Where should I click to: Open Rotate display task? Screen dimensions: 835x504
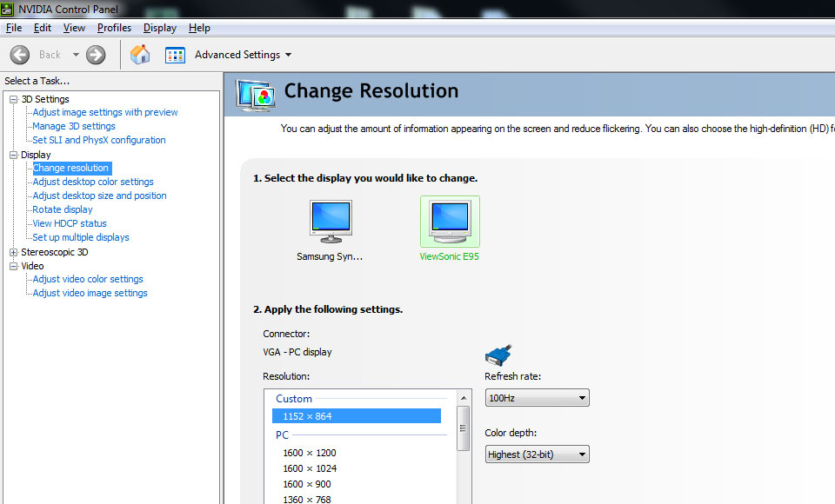63,209
